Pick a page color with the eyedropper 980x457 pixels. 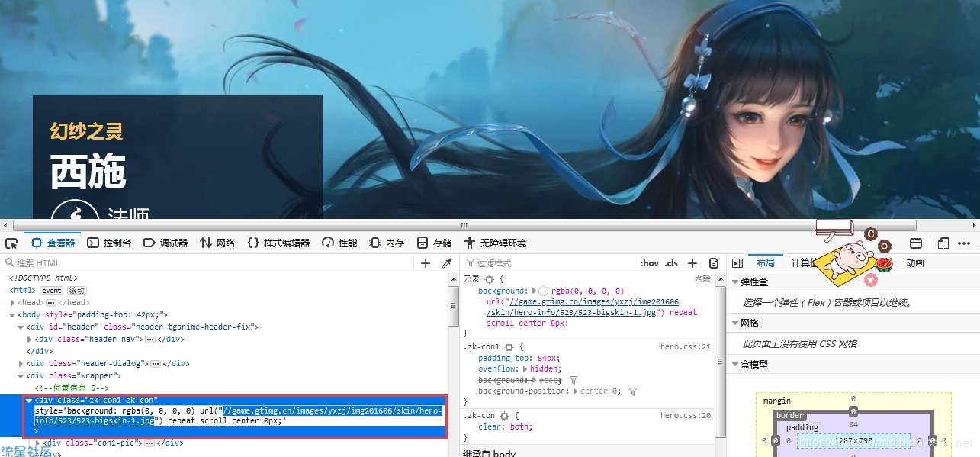tap(447, 262)
